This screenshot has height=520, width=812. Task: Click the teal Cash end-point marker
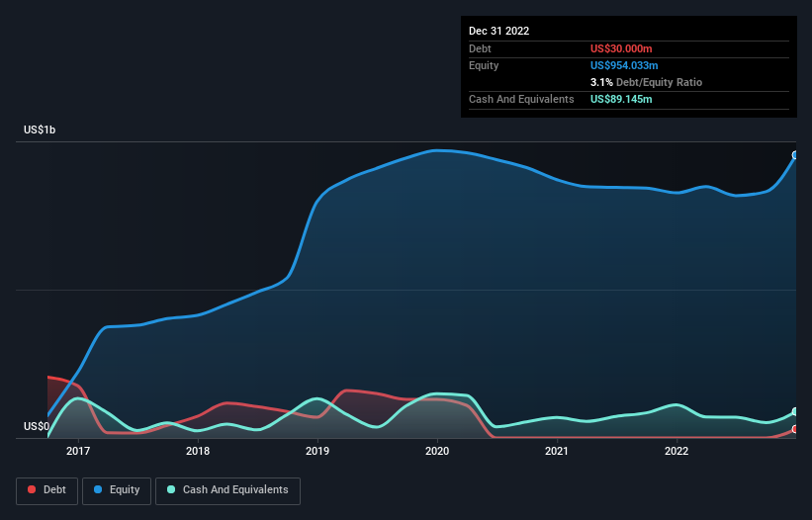(x=795, y=412)
